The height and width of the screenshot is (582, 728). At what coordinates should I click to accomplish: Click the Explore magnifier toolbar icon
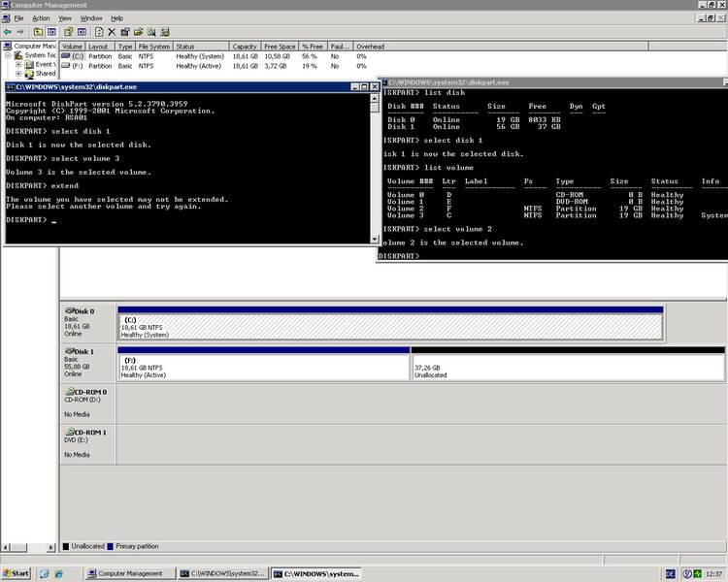click(151, 32)
